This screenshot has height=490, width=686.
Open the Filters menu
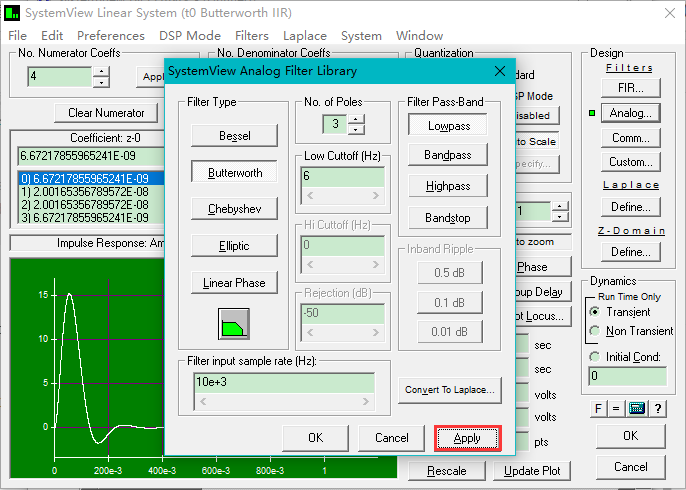tap(252, 35)
